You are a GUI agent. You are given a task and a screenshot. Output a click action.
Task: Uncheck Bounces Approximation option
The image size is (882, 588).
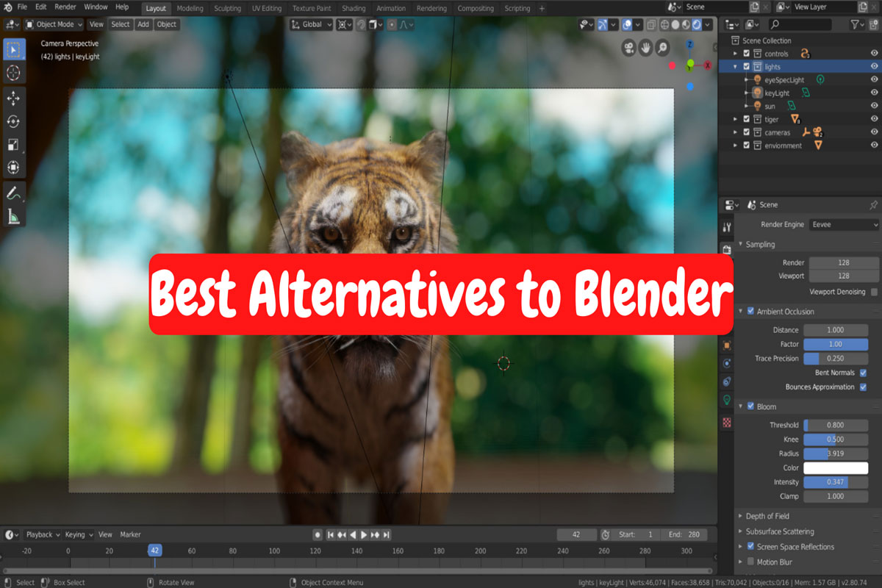click(863, 387)
